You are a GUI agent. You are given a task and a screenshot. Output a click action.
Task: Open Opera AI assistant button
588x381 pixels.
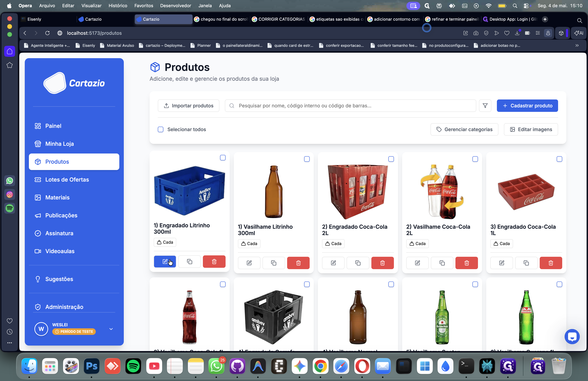[x=579, y=33]
